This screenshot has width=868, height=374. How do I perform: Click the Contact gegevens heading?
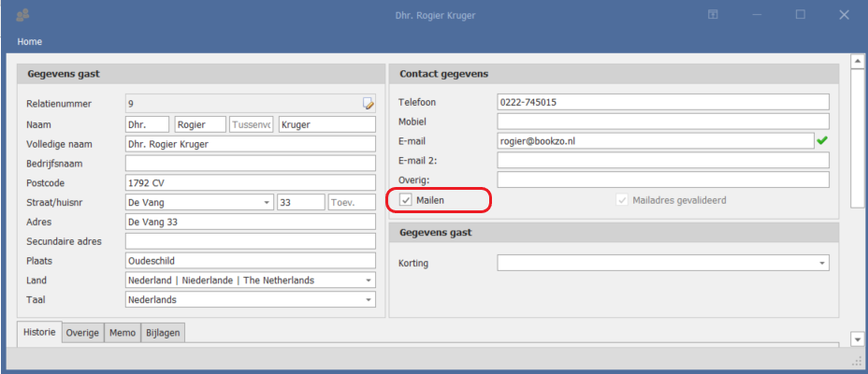(x=444, y=74)
